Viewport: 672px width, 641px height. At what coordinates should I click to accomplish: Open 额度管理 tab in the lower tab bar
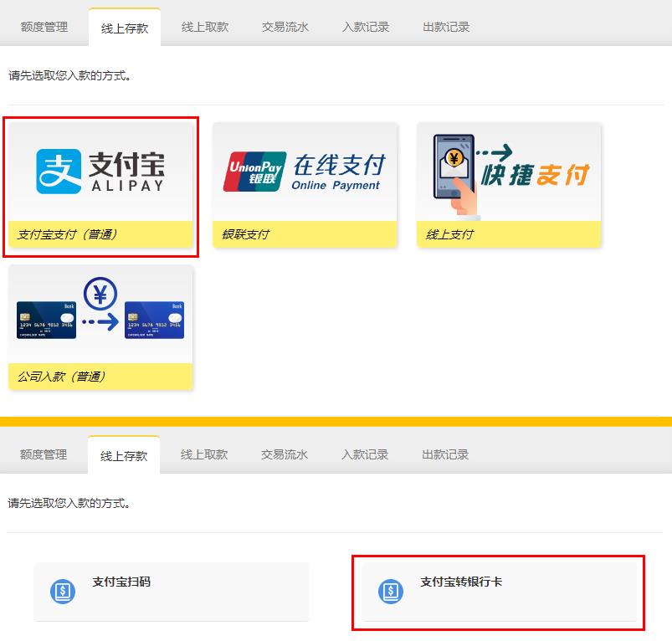pos(44,454)
